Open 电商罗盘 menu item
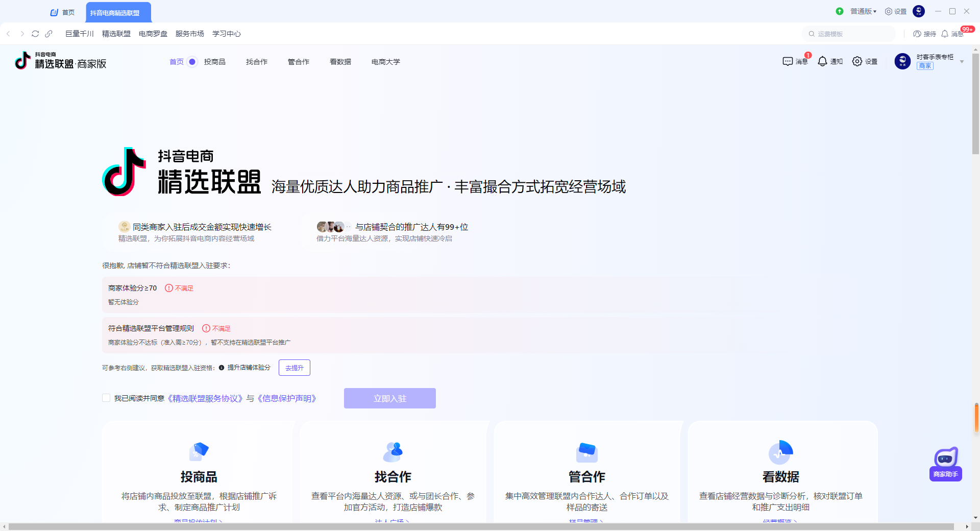Screen dimensions: 980x531 click(153, 34)
